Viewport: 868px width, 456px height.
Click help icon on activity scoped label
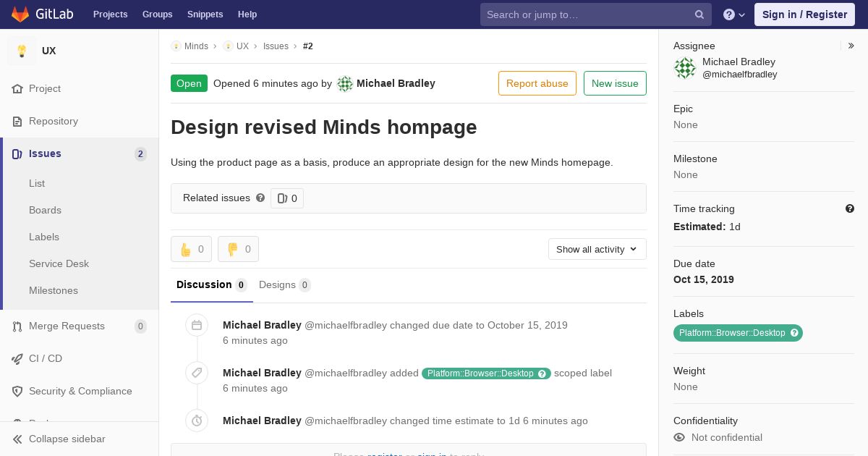coord(542,373)
